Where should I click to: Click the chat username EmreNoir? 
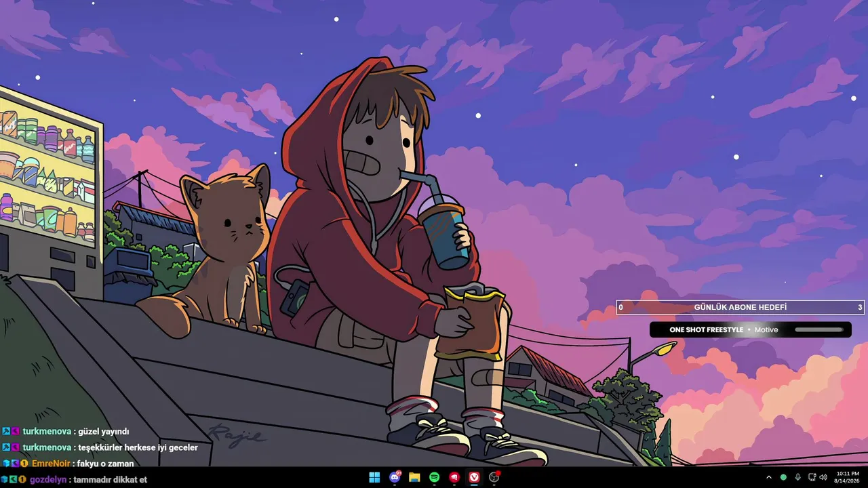[x=51, y=464]
